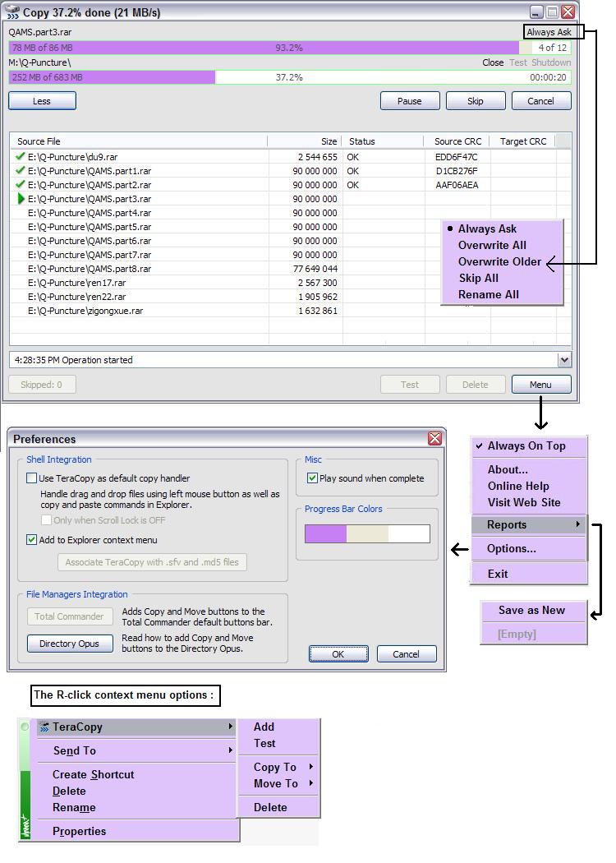Screen dimensions: 616x863
Task: Choose Overwrite Older from the popup
Action: coord(499,261)
